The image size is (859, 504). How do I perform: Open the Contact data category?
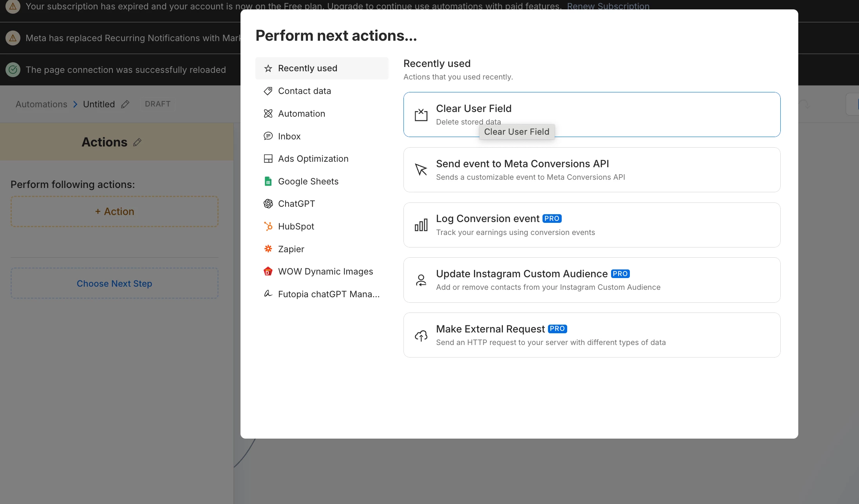coord(304,91)
